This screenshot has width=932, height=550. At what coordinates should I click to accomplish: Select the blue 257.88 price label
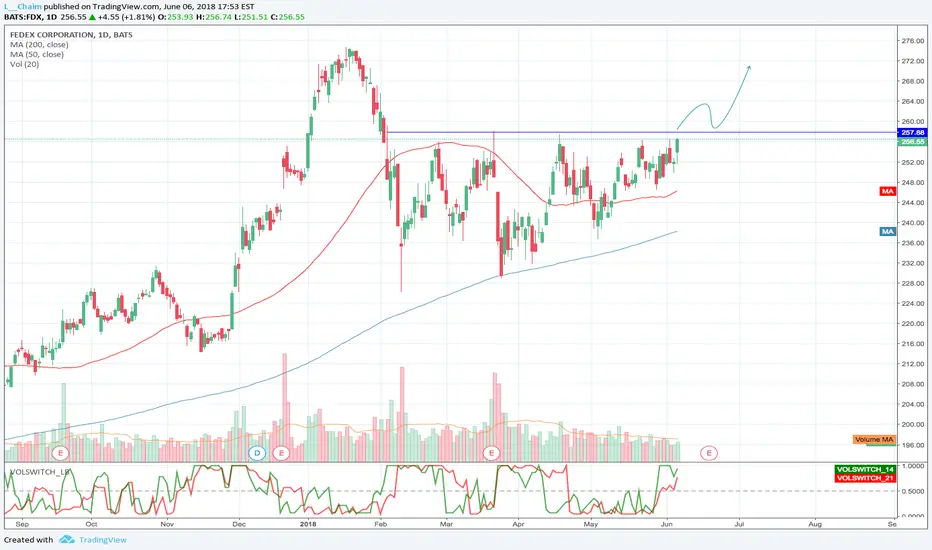click(912, 133)
